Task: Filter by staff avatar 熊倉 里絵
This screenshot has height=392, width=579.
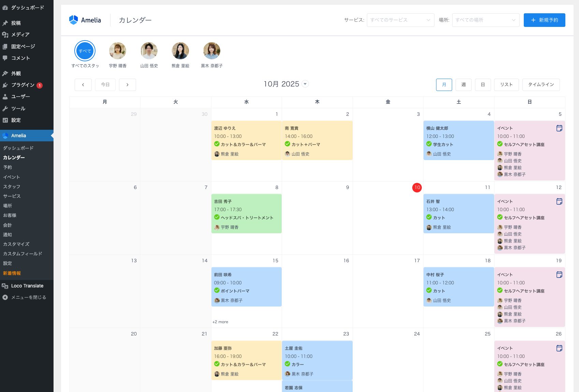Action: pyautogui.click(x=180, y=51)
